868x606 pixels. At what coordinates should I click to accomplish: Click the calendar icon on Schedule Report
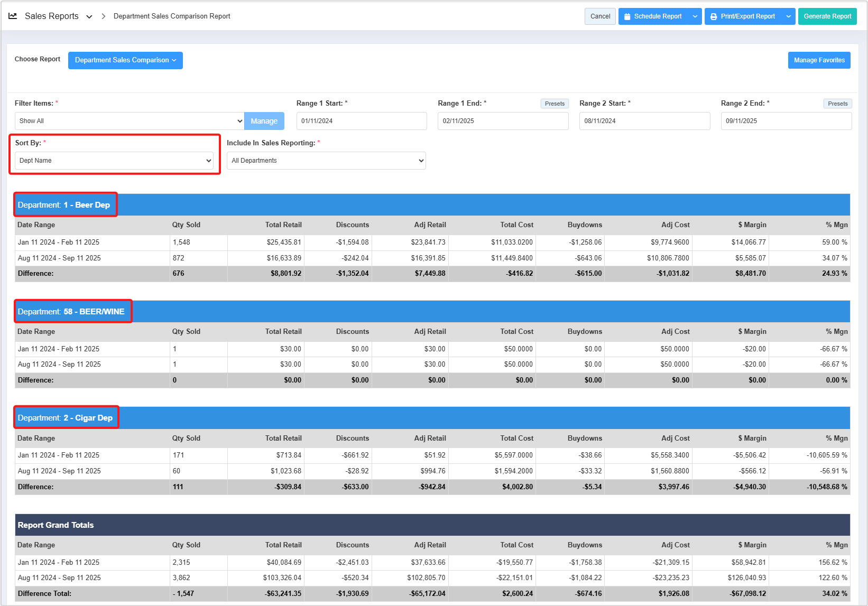point(627,16)
